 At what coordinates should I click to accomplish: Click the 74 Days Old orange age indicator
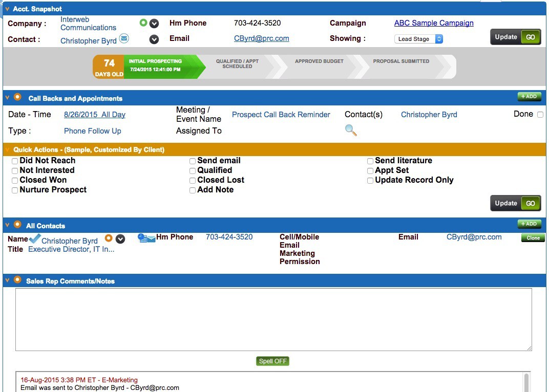(109, 67)
